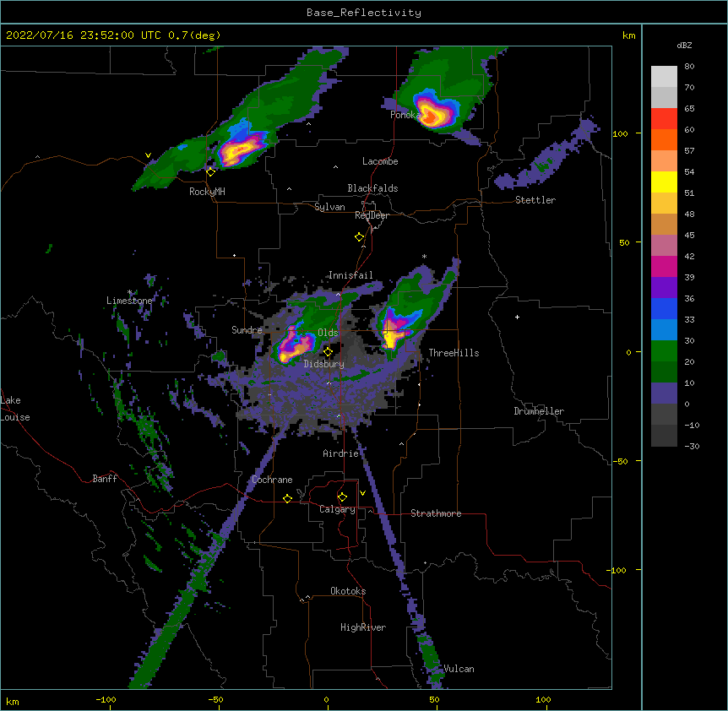The width and height of the screenshot is (728, 711).
Task: Click the Stettler label
Action: point(535,200)
